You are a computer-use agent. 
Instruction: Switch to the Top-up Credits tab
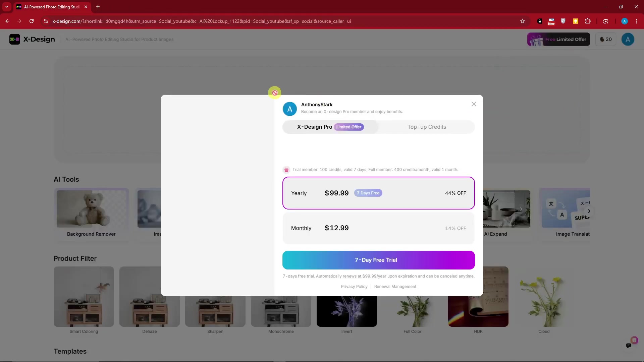click(x=427, y=127)
